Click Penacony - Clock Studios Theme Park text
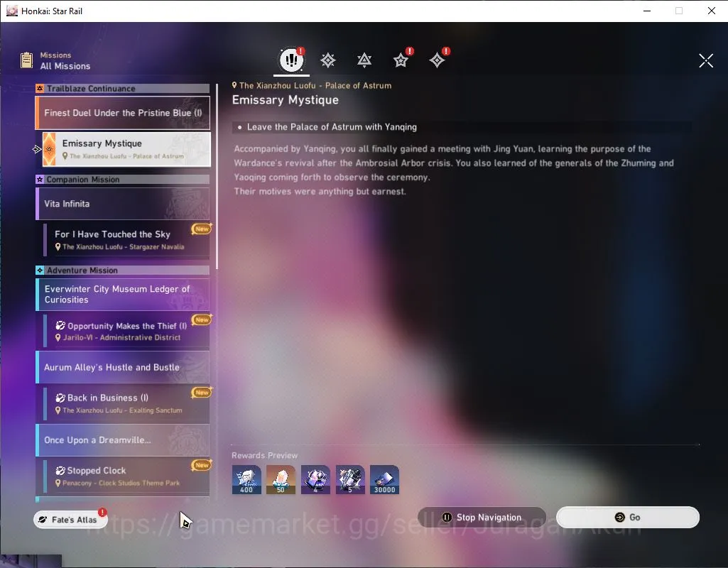Screen dimensions: 728x568 click(121, 483)
